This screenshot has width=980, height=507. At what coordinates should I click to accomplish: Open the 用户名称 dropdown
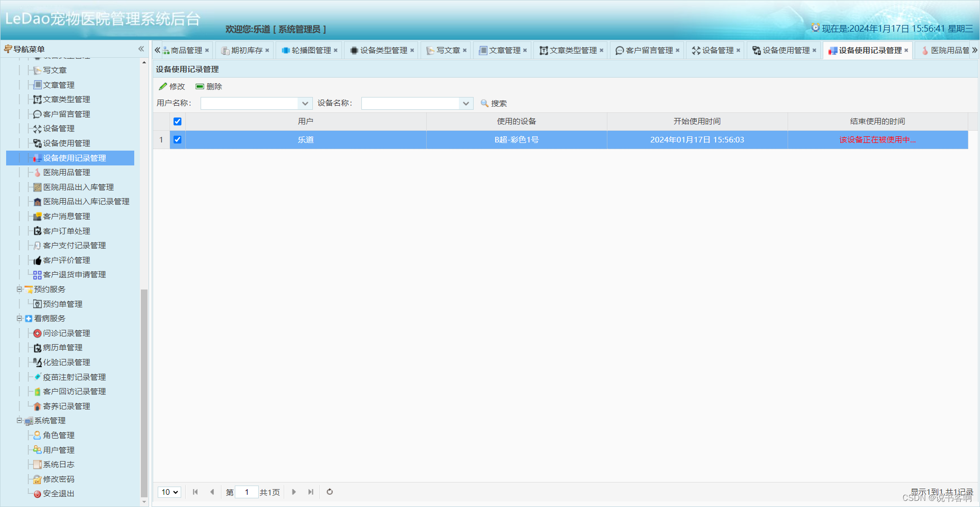305,103
